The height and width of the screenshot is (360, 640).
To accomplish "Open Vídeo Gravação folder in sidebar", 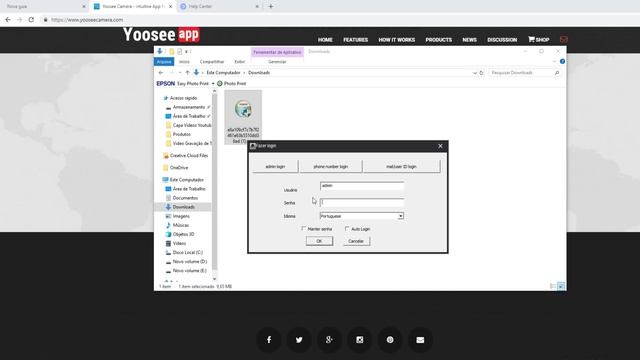I will [x=189, y=143].
